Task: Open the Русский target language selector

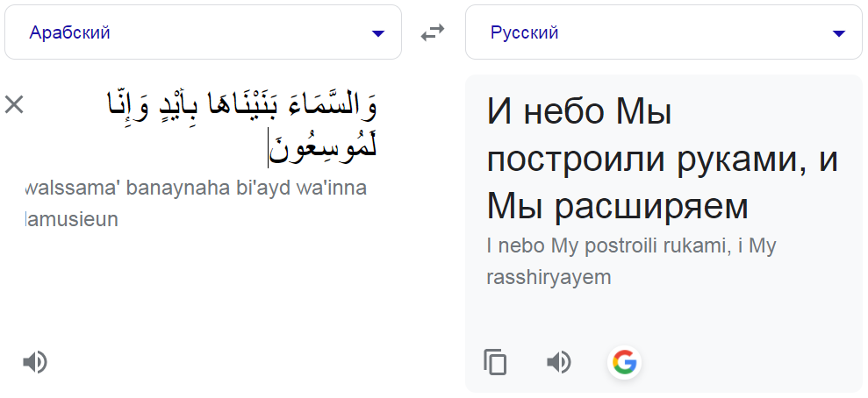Action: (x=664, y=33)
